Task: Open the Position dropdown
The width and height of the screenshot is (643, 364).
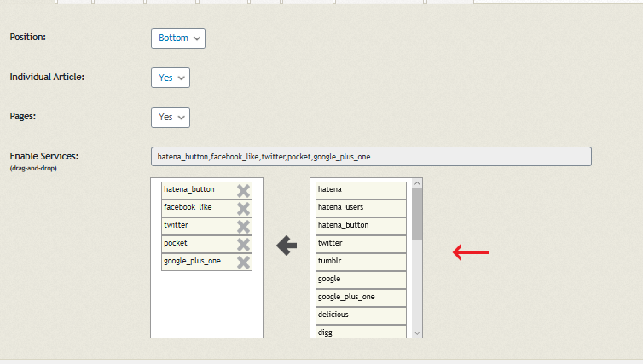Action: click(x=178, y=38)
